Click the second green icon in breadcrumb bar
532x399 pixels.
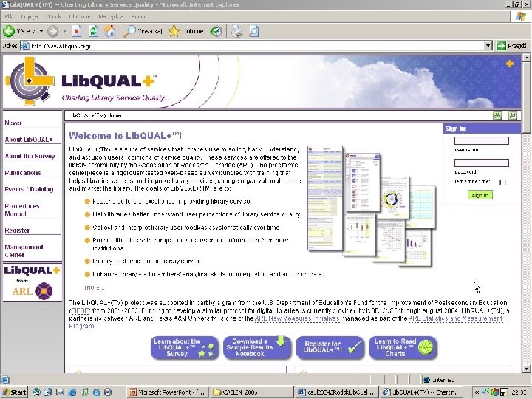click(x=513, y=115)
